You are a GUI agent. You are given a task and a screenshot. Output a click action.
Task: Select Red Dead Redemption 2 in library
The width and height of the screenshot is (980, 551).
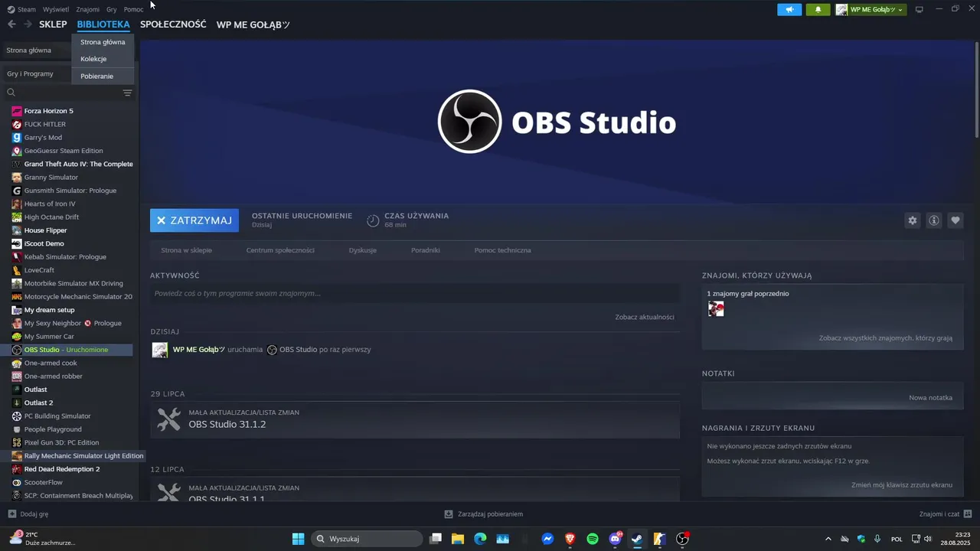click(x=62, y=469)
